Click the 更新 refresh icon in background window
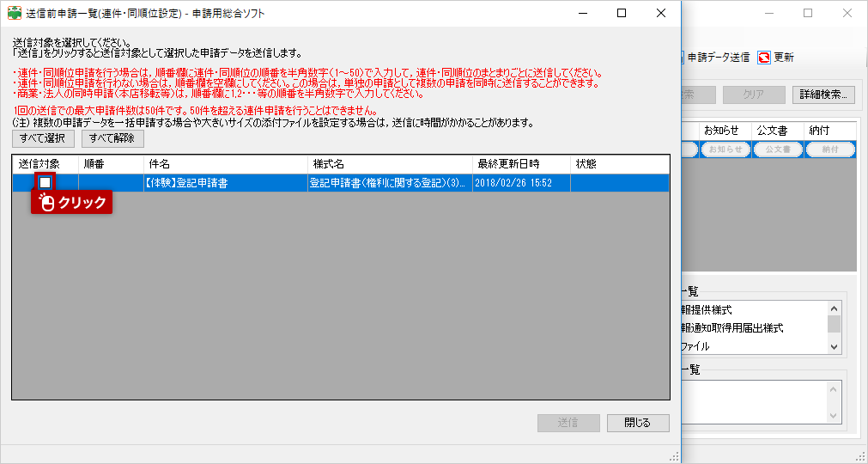Screen dimensions: 868x464 764,58
